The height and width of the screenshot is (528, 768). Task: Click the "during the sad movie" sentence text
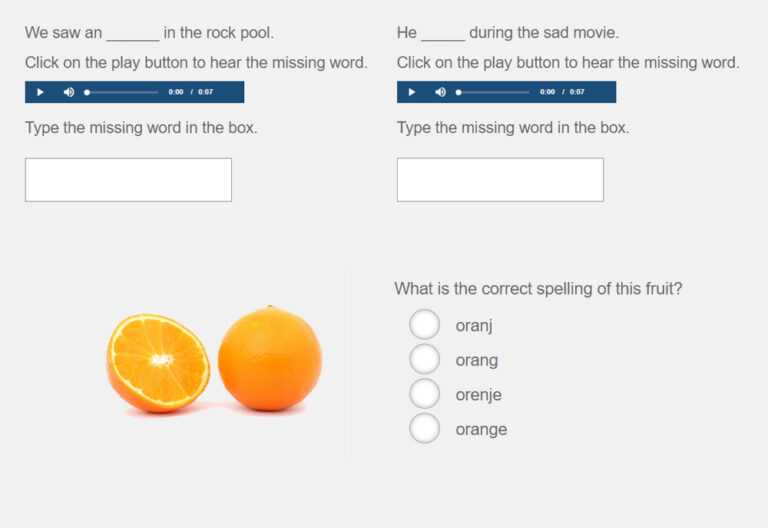(544, 33)
